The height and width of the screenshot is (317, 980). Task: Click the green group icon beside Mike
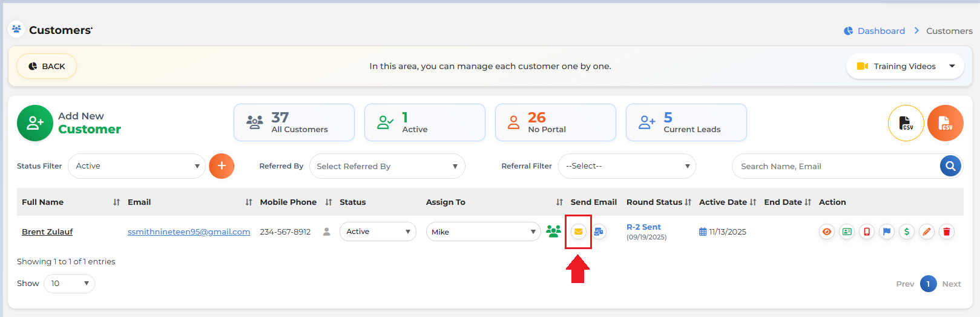point(553,232)
